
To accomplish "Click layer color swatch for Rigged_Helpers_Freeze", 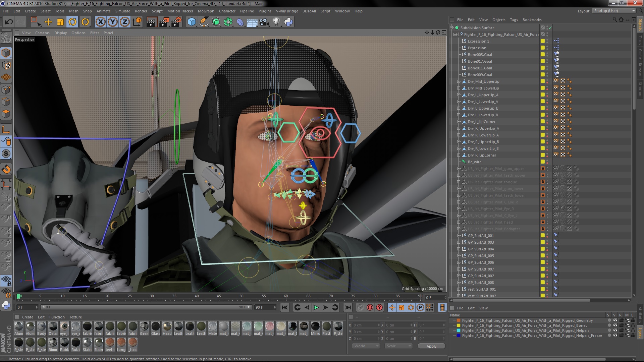I will [x=459, y=336].
